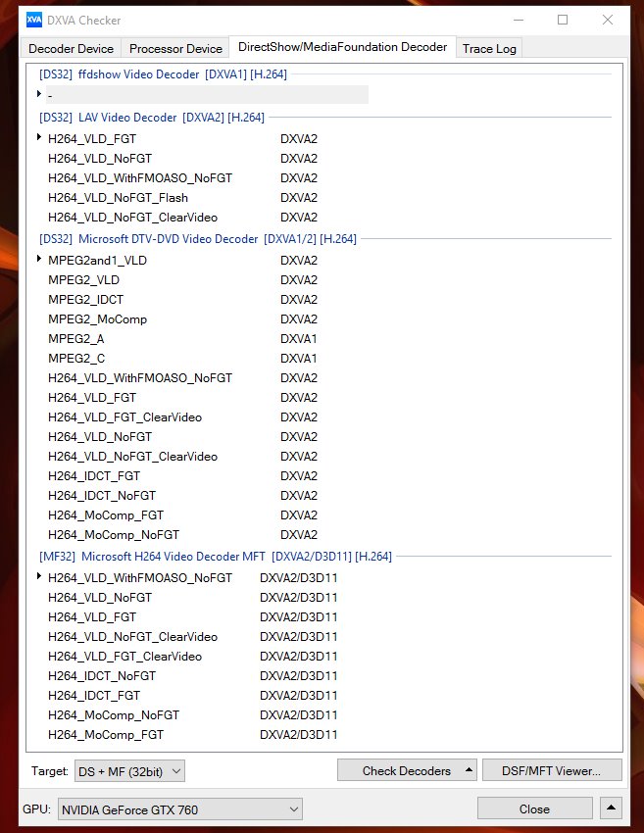644x833 pixels.
Task: Switch to the Decoder Device tab
Action: pyautogui.click(x=72, y=48)
